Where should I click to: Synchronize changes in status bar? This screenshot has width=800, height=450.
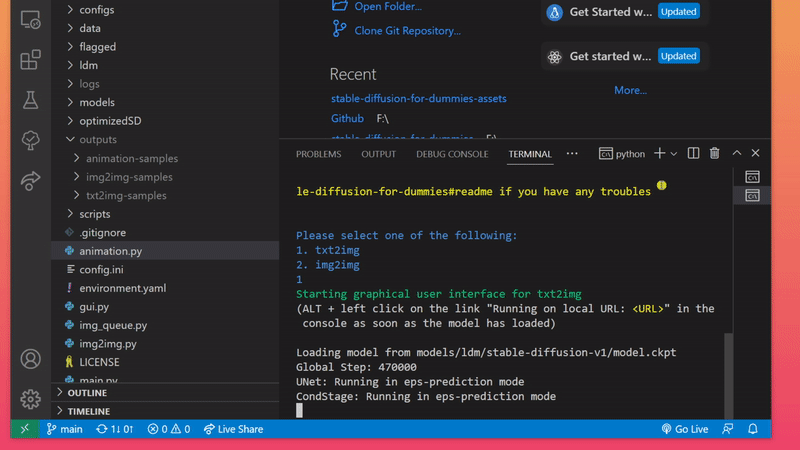pos(115,429)
